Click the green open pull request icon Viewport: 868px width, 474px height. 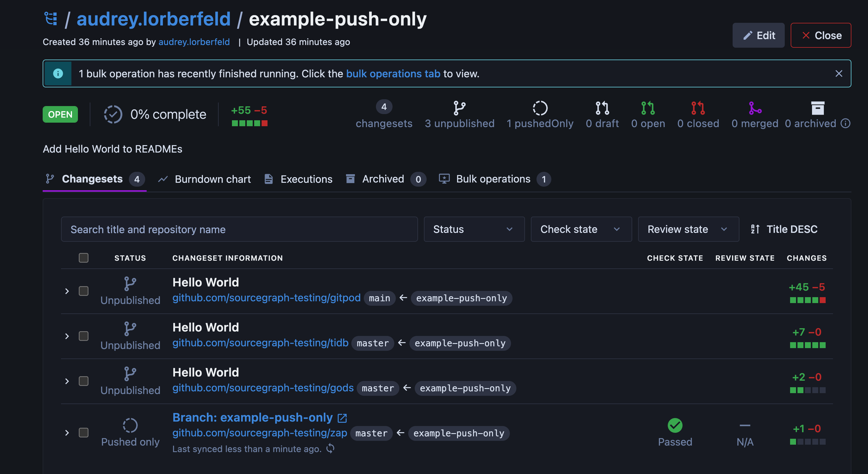(x=648, y=108)
